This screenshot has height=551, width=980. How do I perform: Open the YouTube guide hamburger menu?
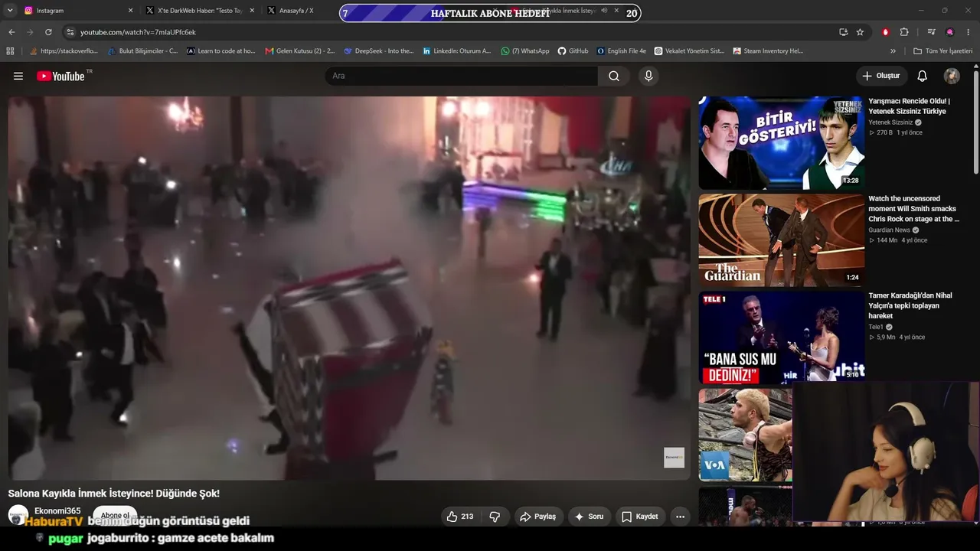(x=18, y=76)
